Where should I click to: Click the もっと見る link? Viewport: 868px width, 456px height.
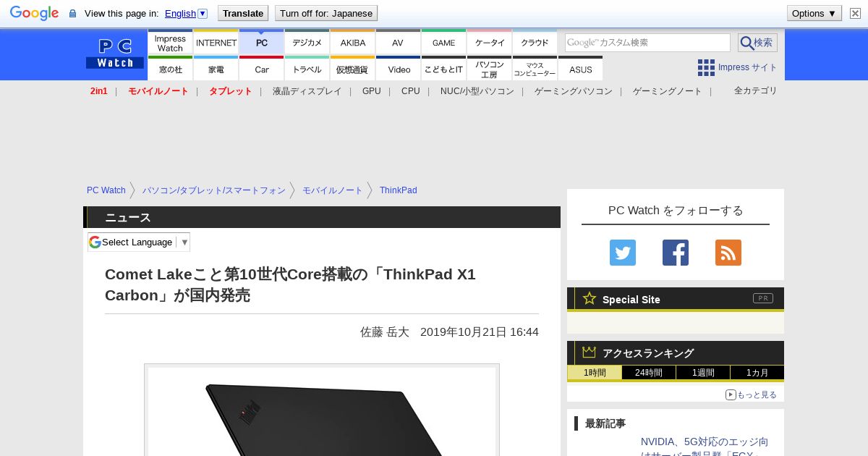(752, 394)
